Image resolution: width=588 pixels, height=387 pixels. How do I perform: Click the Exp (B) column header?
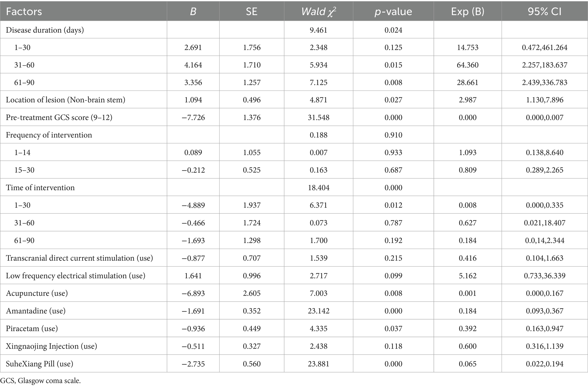tap(467, 11)
